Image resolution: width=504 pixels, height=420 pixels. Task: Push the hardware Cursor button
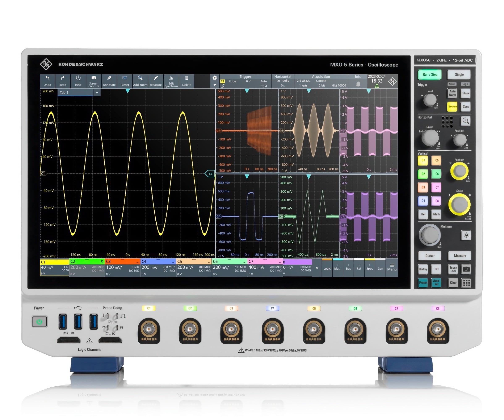[430, 256]
